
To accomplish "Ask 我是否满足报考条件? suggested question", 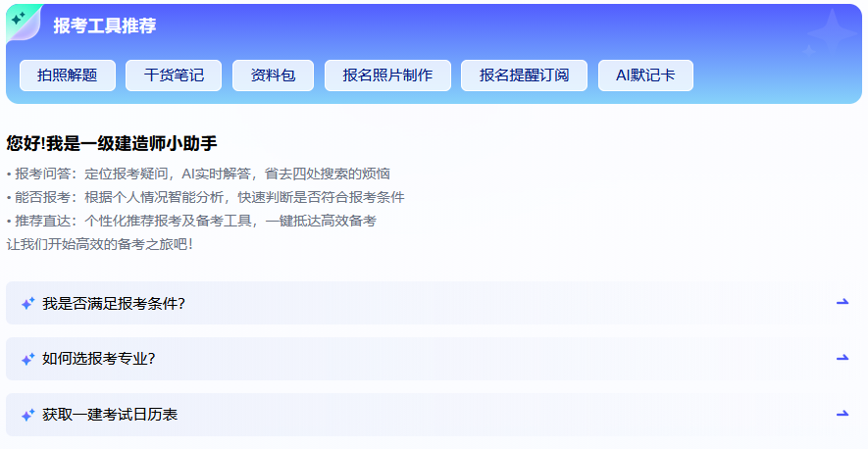I will click(114, 303).
